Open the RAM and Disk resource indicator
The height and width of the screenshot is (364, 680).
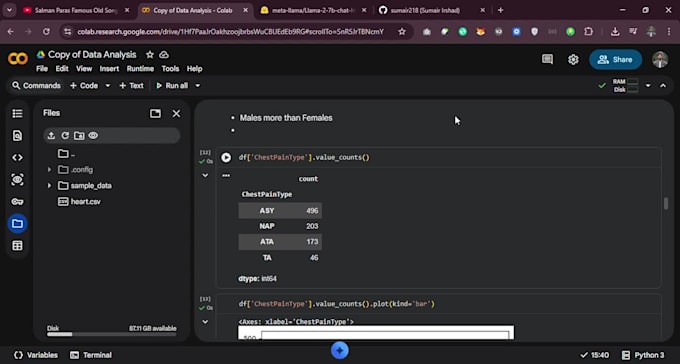[x=625, y=85]
